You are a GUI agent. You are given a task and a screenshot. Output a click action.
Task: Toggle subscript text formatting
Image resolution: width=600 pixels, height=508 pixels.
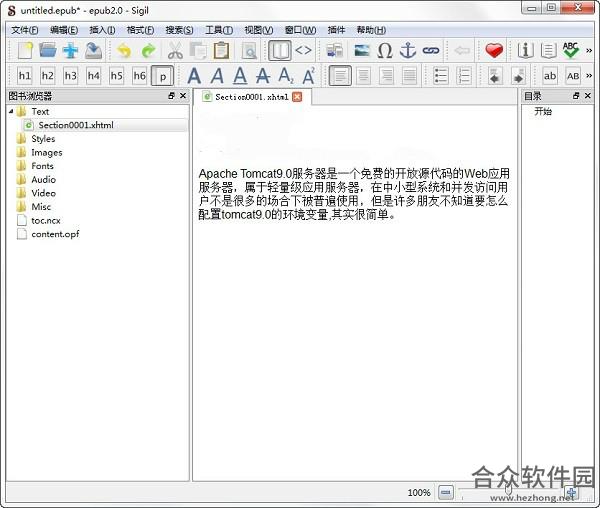click(286, 76)
